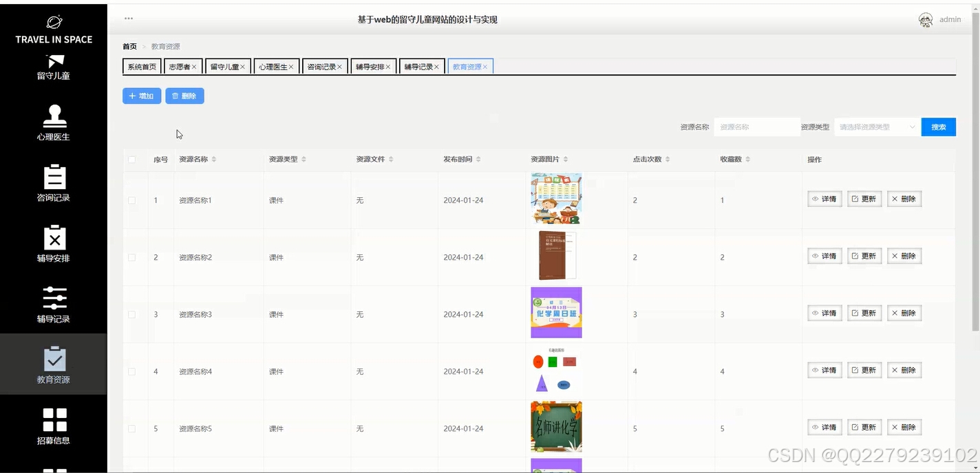Click the admin avatar icon

(926, 20)
